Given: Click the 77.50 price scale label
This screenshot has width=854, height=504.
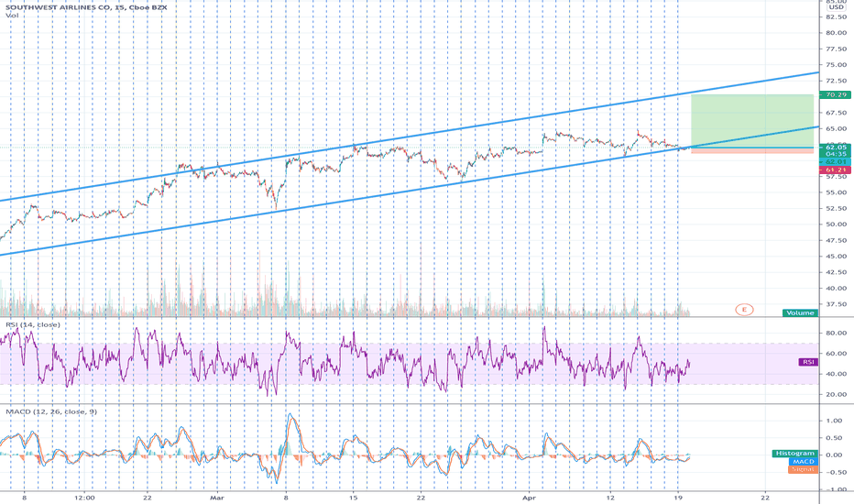Looking at the screenshot, I should 836,49.
